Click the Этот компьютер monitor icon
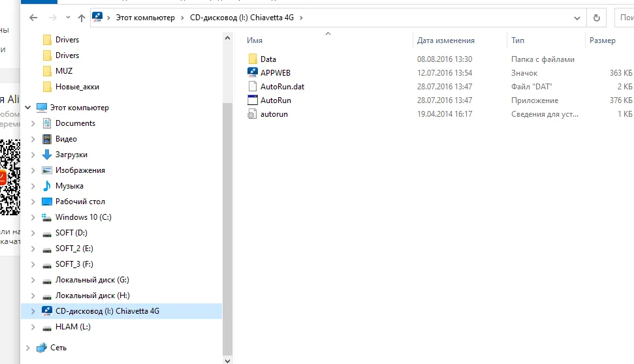This screenshot has height=364, width=634. coord(42,108)
